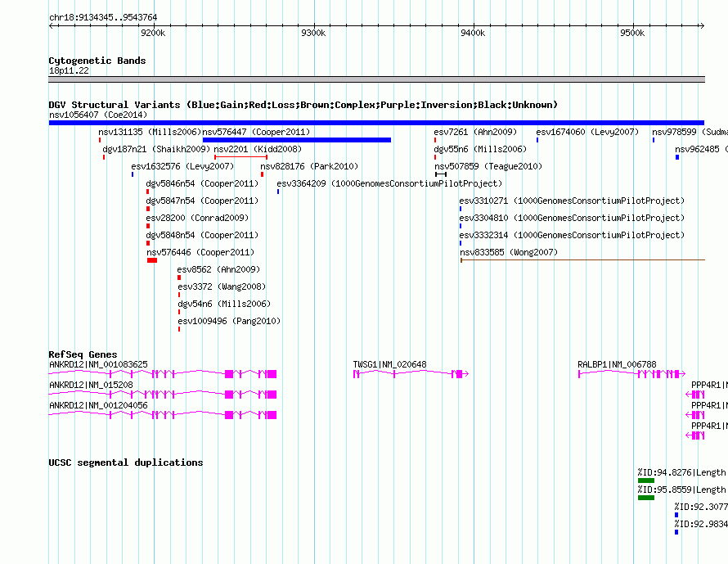The height and width of the screenshot is (564, 728).
Task: Click the esv3372 (Wang2008) label
Action: point(222,287)
